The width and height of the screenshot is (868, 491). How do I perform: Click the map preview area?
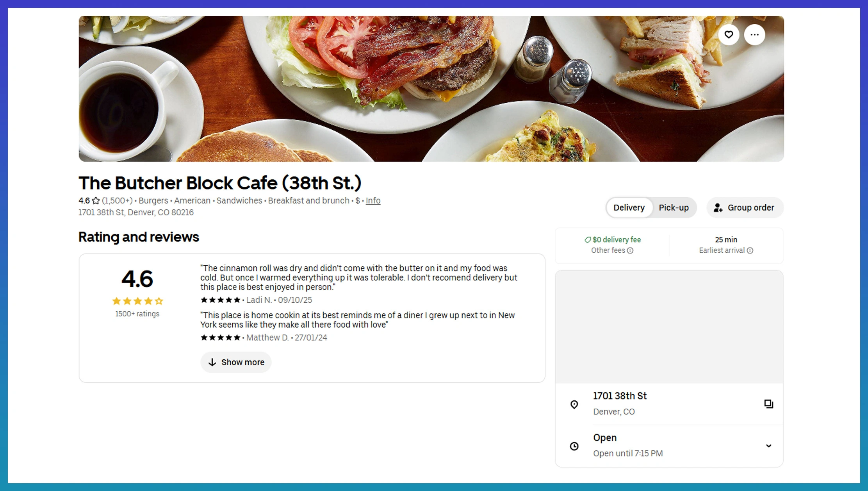pyautogui.click(x=669, y=327)
